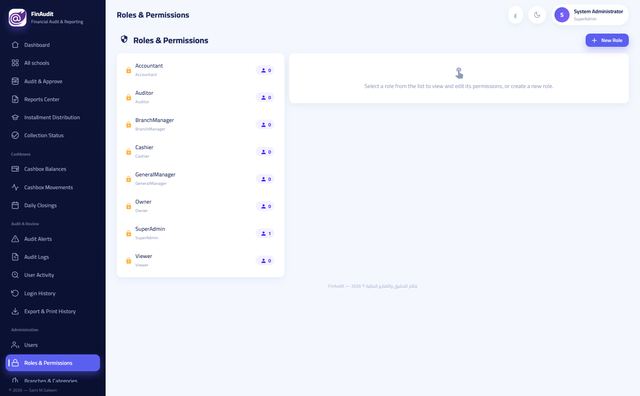Click the Login History clock icon
Screen dimensions: 640x396
(15, 293)
